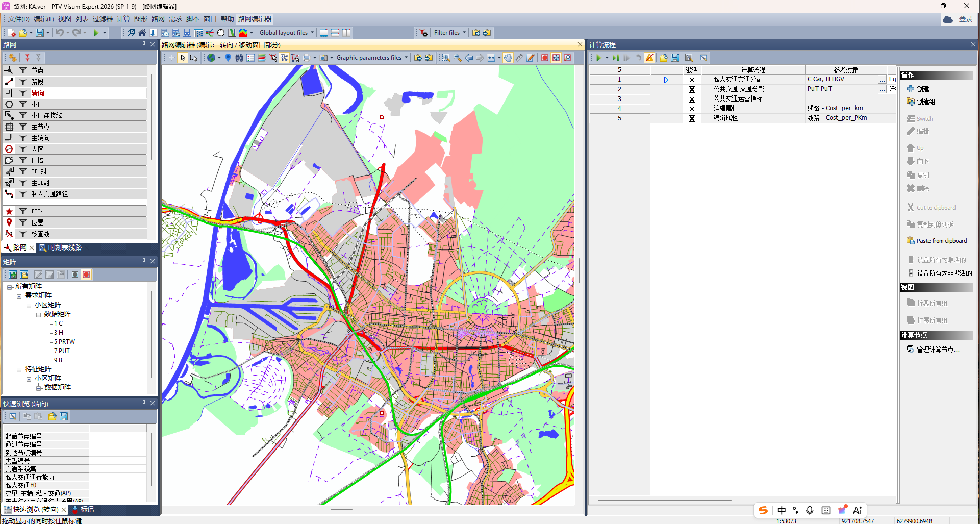
Task: Select the 小区 zone network object icon
Action: click(9, 104)
